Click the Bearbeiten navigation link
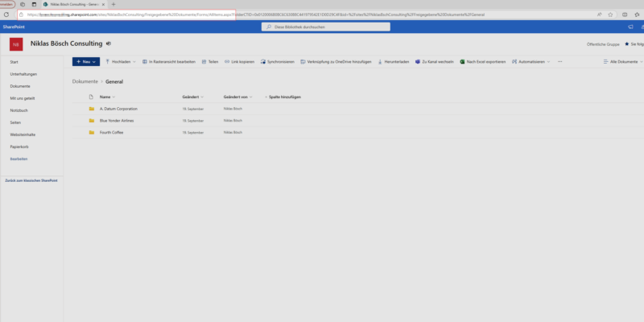 pos(19,159)
